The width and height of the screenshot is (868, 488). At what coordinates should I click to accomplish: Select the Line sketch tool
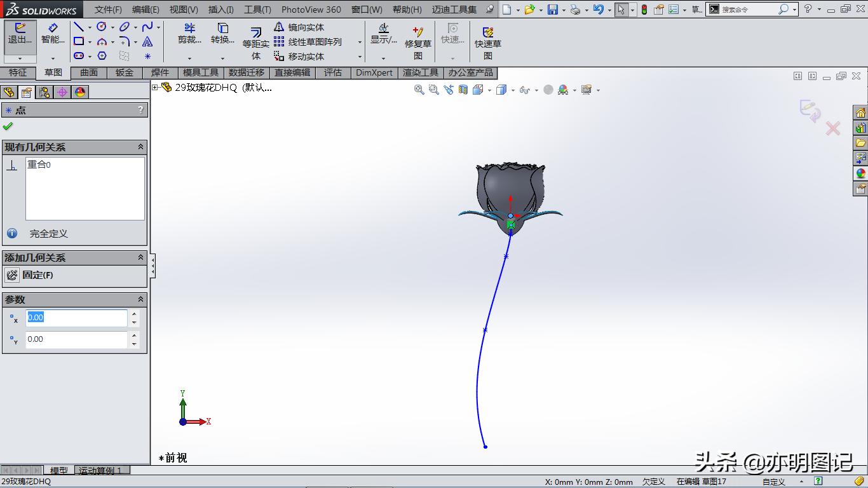pos(80,26)
